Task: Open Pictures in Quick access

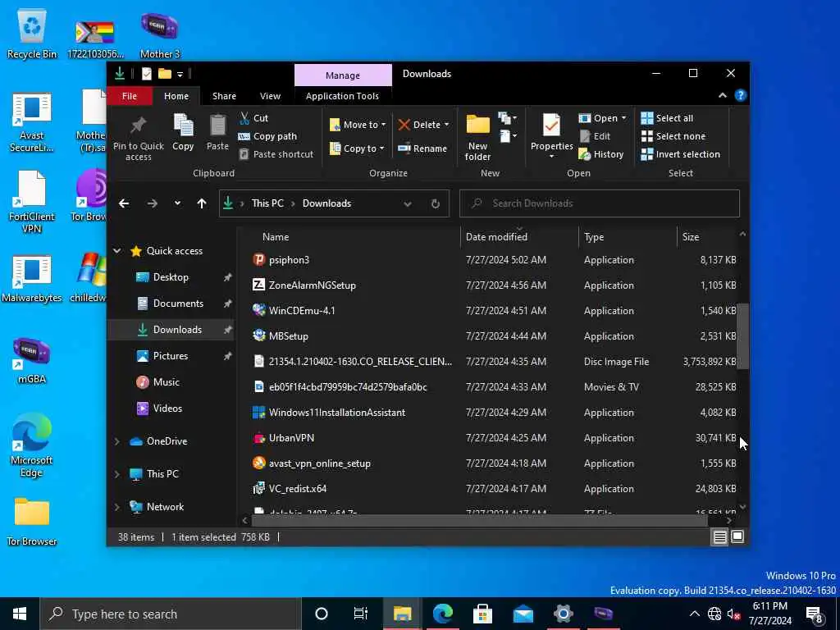Action: pos(171,356)
